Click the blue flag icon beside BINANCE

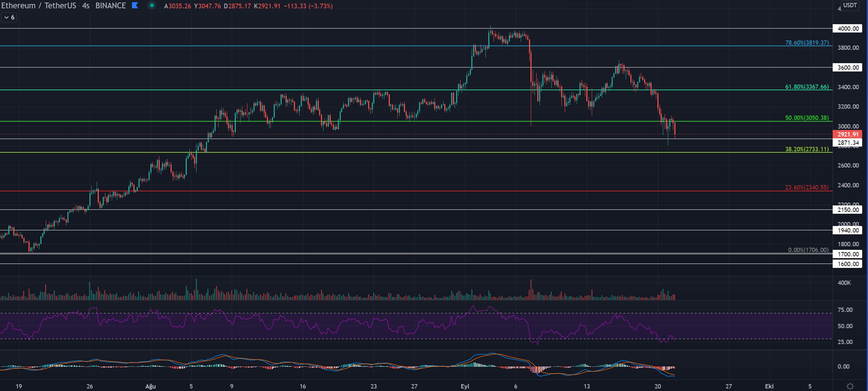tap(135, 5)
